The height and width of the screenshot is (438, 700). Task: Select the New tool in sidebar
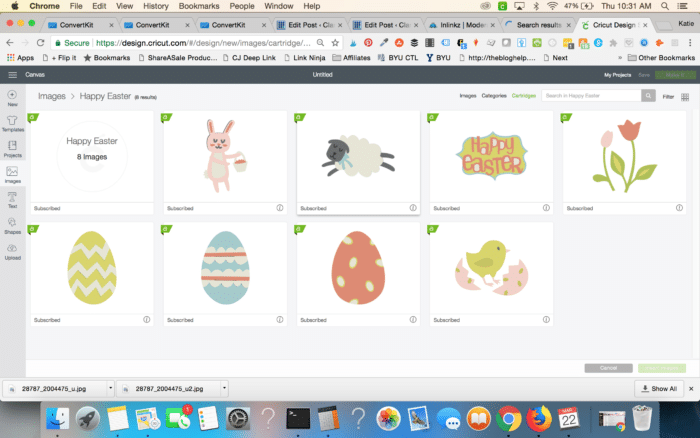(12, 98)
